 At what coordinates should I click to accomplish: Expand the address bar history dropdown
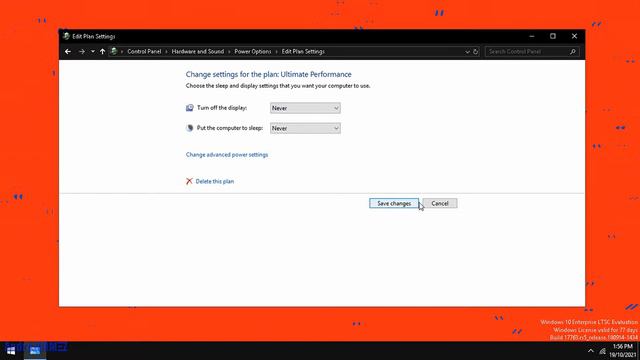coord(467,52)
